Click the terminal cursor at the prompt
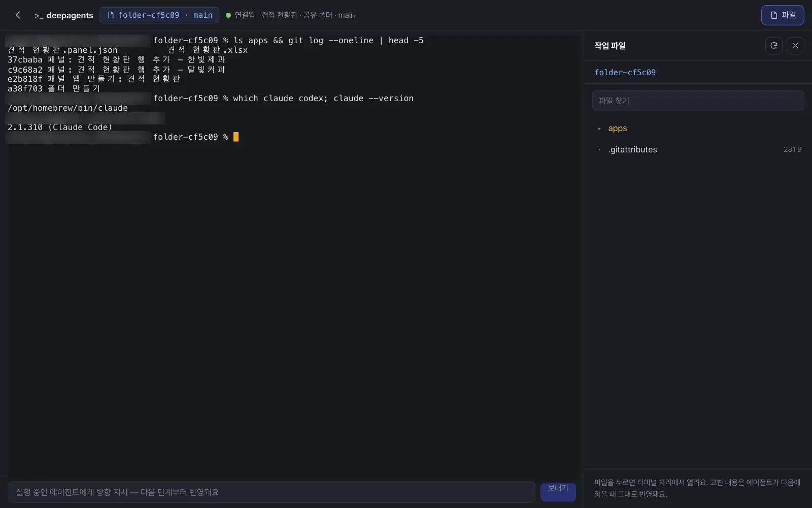This screenshot has height=508, width=812. tap(236, 137)
